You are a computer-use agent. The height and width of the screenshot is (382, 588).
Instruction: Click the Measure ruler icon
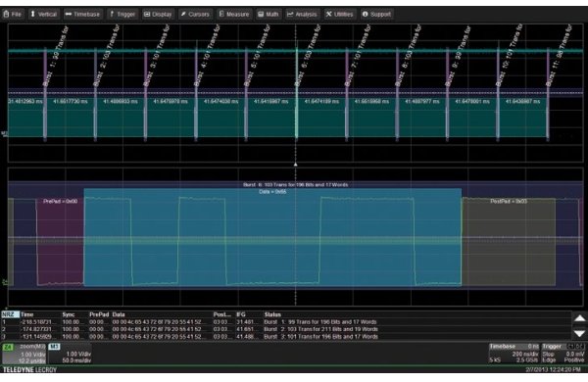[x=221, y=14]
